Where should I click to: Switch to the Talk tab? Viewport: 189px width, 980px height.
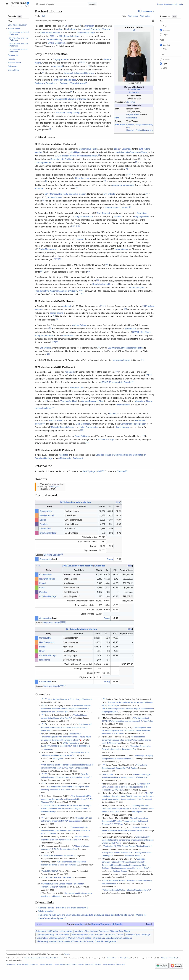pyautogui.click(x=43, y=16)
